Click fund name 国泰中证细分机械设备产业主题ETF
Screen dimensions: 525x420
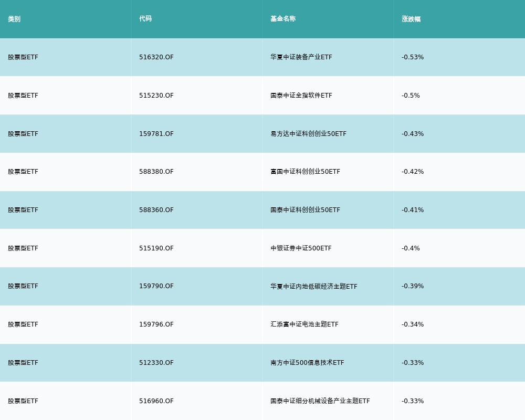(320, 401)
